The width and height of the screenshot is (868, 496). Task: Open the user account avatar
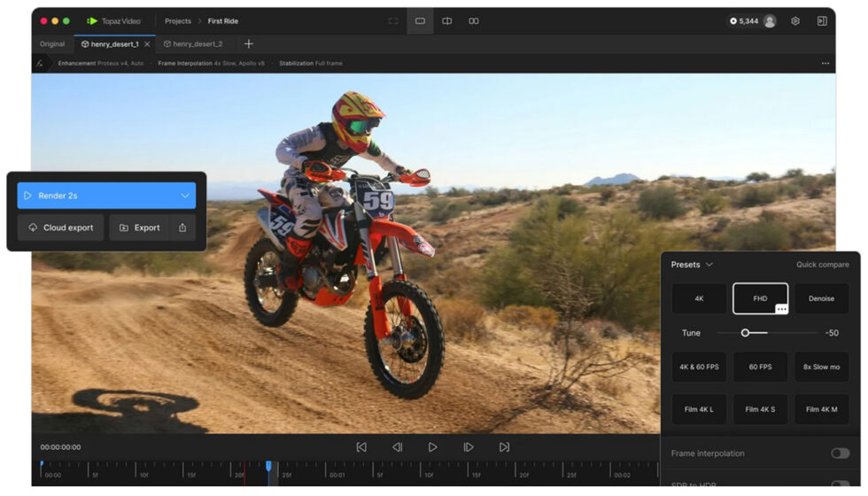tap(770, 21)
